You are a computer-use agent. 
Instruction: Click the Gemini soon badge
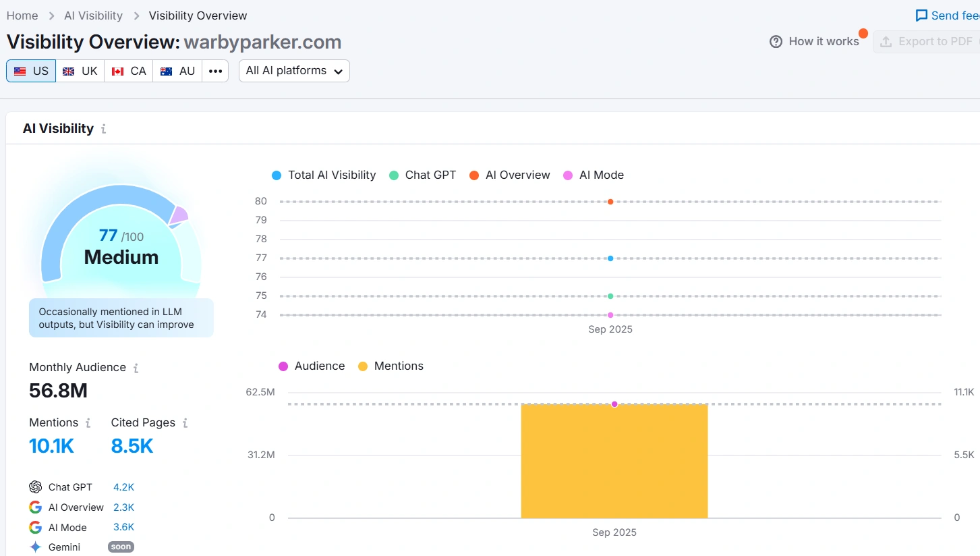pos(121,547)
